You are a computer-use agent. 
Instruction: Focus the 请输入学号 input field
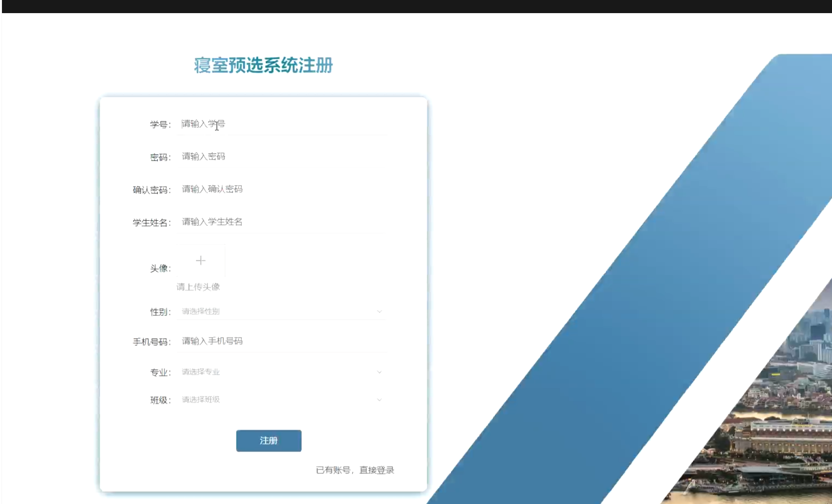tap(282, 124)
